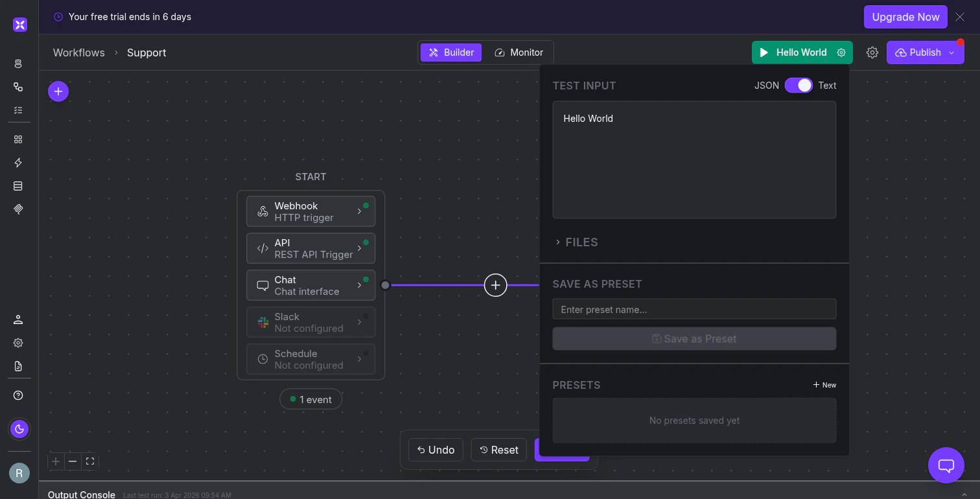
Task: Toggle Test Input from JSON to Text
Action: [799, 85]
